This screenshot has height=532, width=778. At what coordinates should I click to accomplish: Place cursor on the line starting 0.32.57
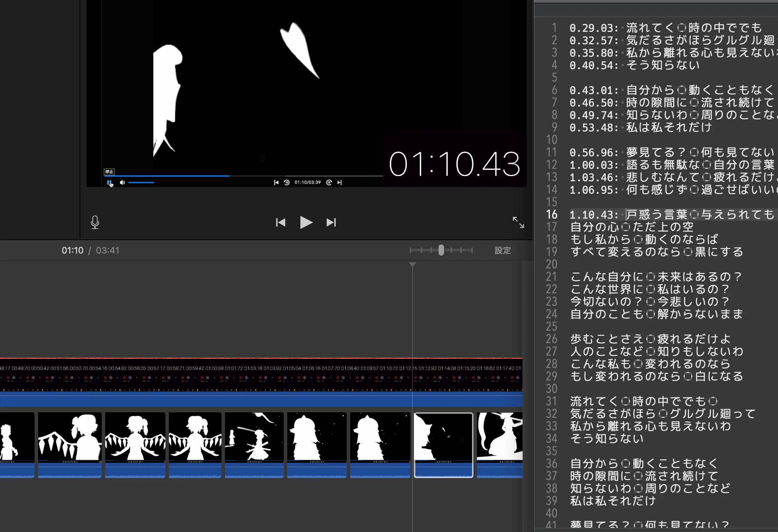[x=673, y=40]
